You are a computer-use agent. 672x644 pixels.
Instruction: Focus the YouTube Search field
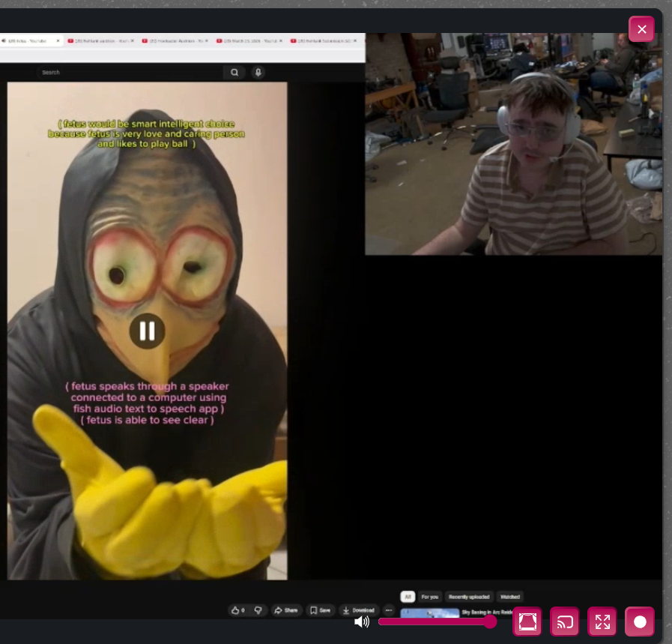[x=130, y=73]
